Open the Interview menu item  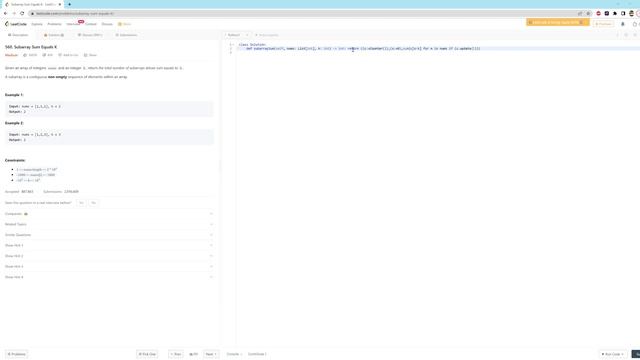[73, 24]
